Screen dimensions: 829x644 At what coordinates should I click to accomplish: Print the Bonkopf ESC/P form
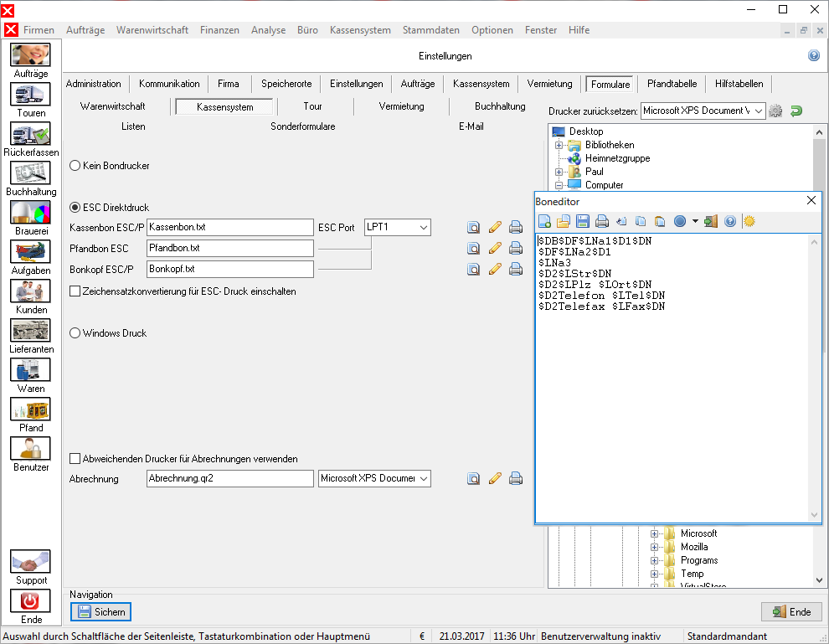pyautogui.click(x=516, y=269)
